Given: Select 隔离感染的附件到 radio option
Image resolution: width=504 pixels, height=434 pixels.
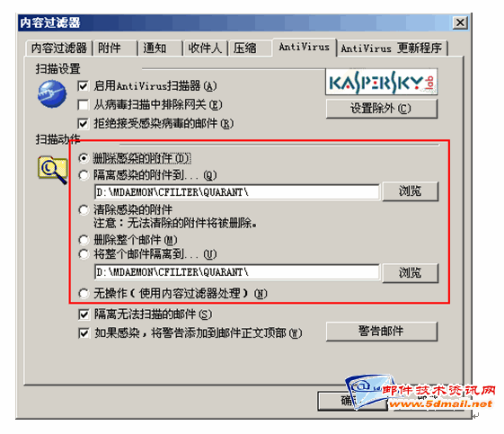Looking at the screenshot, I should (x=84, y=175).
